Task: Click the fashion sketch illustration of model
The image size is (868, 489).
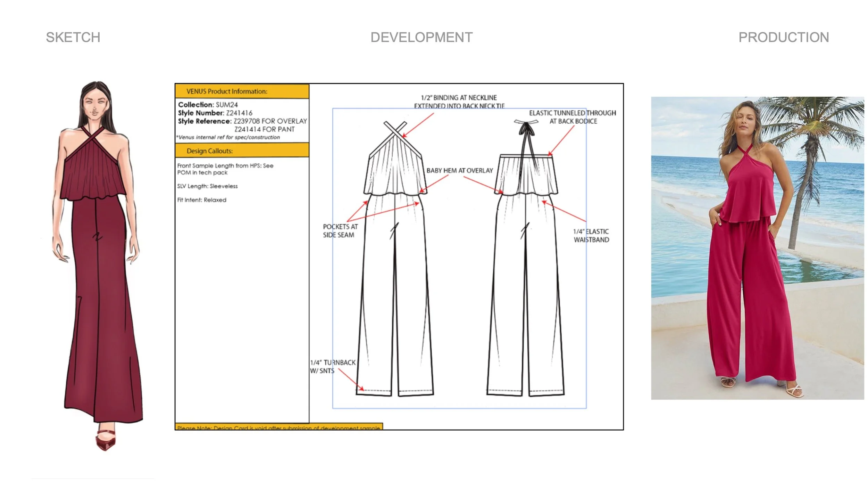Action: tap(98, 264)
